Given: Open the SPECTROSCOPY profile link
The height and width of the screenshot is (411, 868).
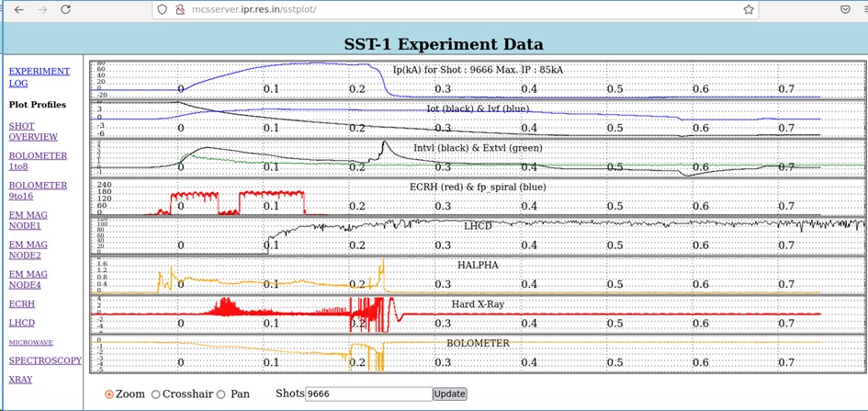Looking at the screenshot, I should click(45, 360).
